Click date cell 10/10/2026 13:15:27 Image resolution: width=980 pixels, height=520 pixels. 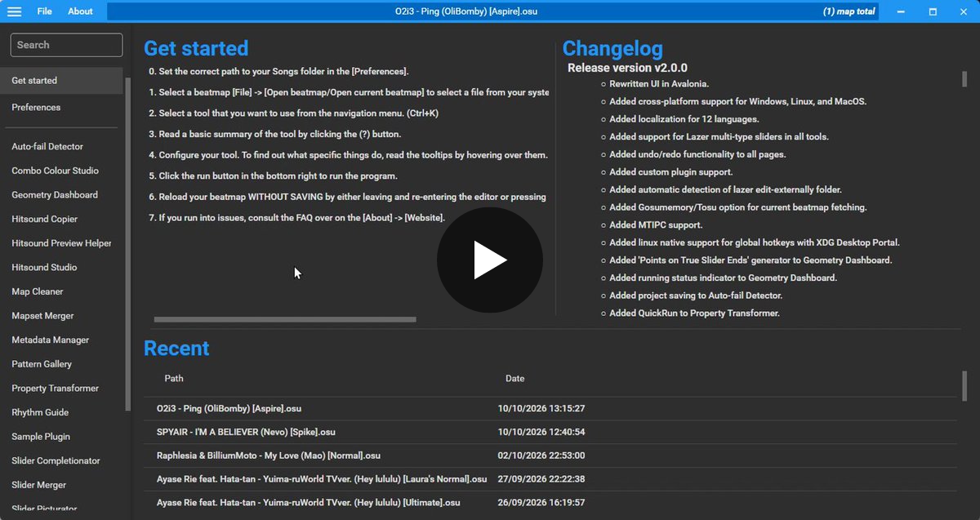[x=541, y=408]
